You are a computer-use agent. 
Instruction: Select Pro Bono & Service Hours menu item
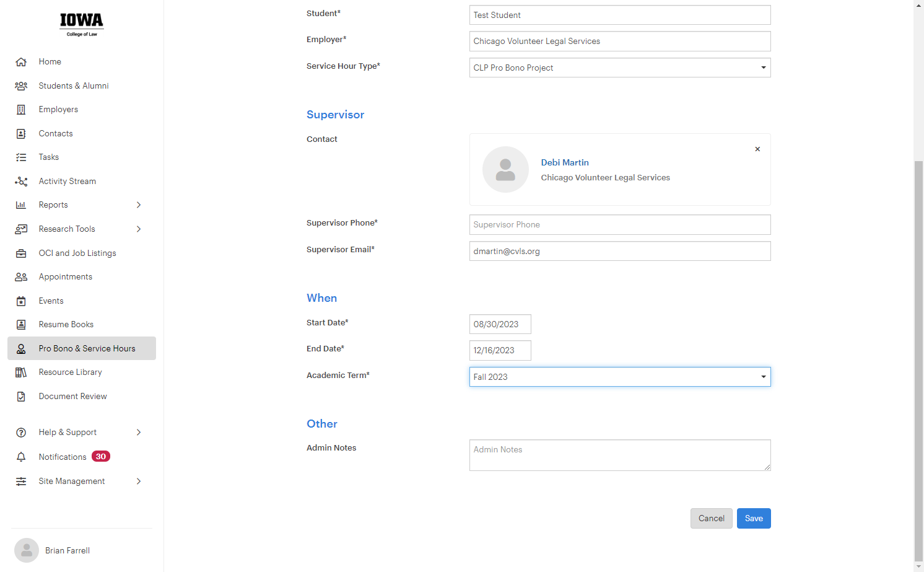point(82,348)
